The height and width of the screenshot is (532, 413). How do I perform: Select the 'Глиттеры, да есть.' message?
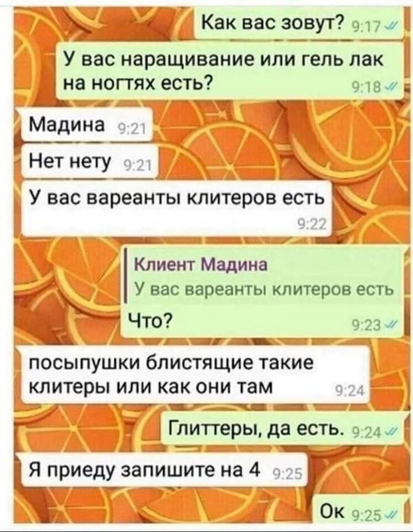(x=283, y=429)
